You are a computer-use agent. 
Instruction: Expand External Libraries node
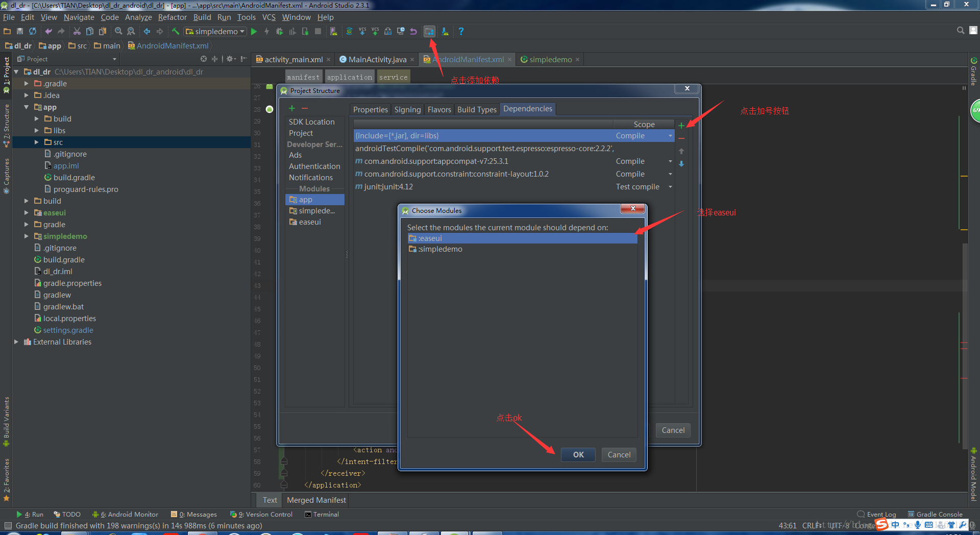[16, 342]
